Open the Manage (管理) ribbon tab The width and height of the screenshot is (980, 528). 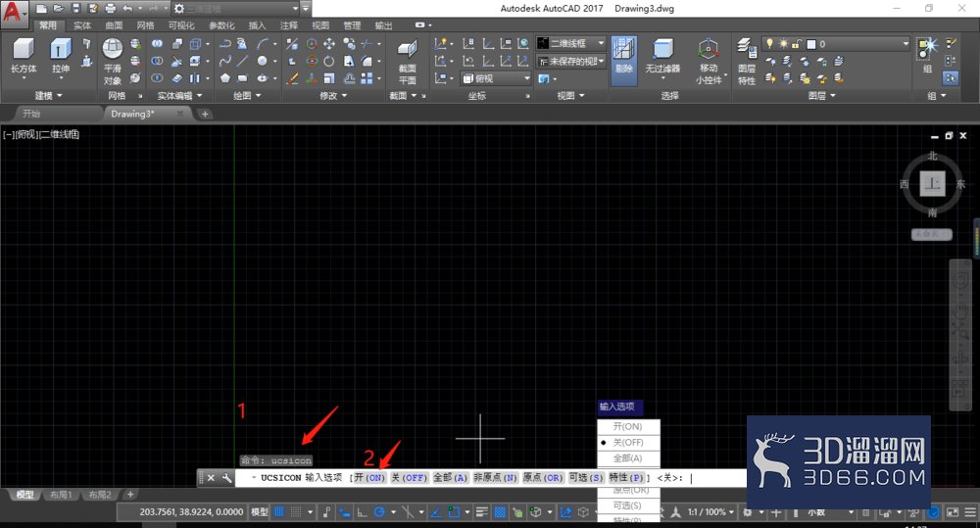352,25
